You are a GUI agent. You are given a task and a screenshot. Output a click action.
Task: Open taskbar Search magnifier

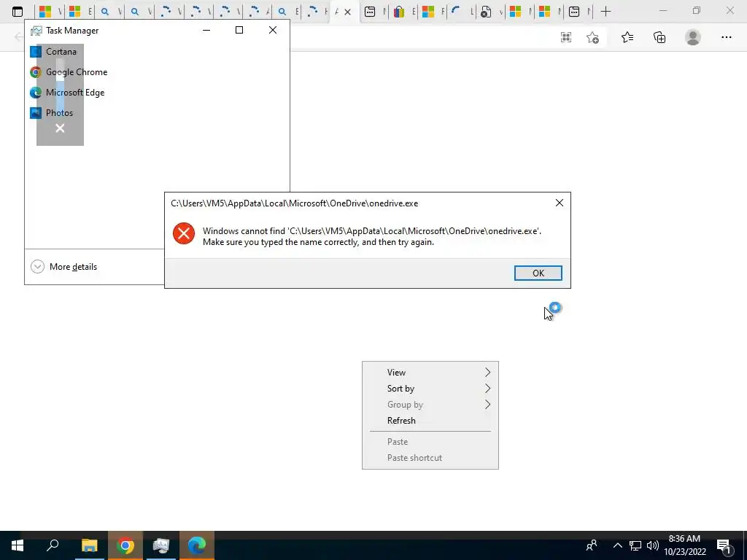click(53, 545)
